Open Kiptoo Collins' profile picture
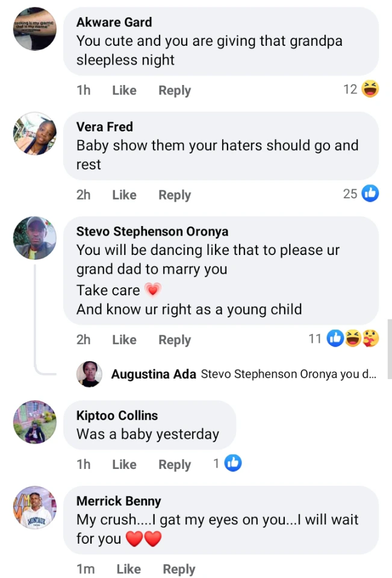This screenshot has height=578, width=392. tap(35, 422)
